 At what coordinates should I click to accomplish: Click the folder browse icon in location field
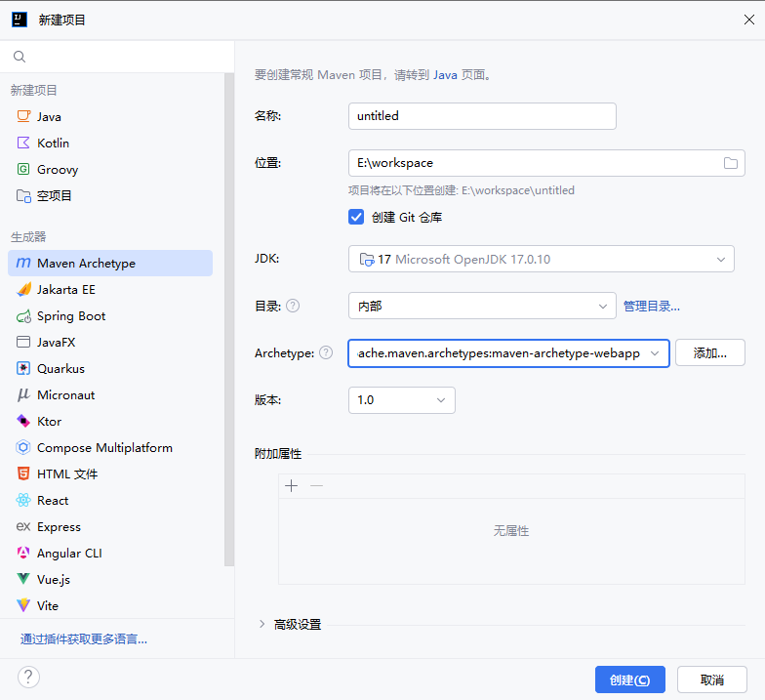730,163
